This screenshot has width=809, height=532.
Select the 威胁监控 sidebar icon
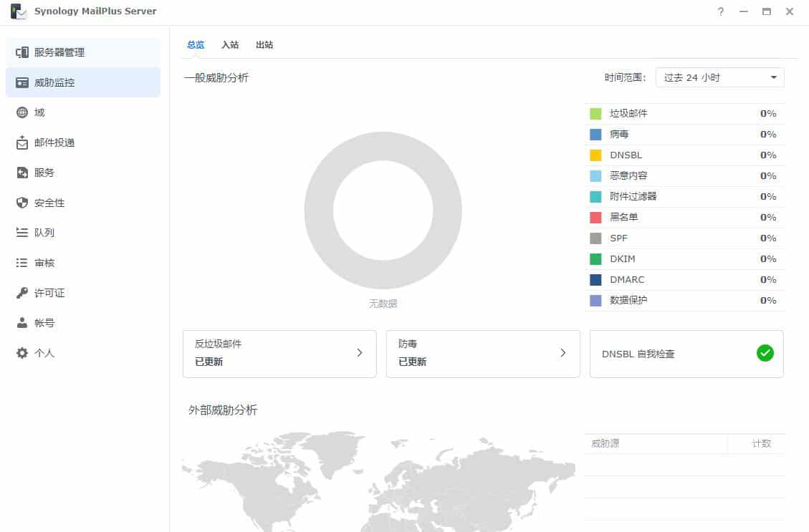57,82
